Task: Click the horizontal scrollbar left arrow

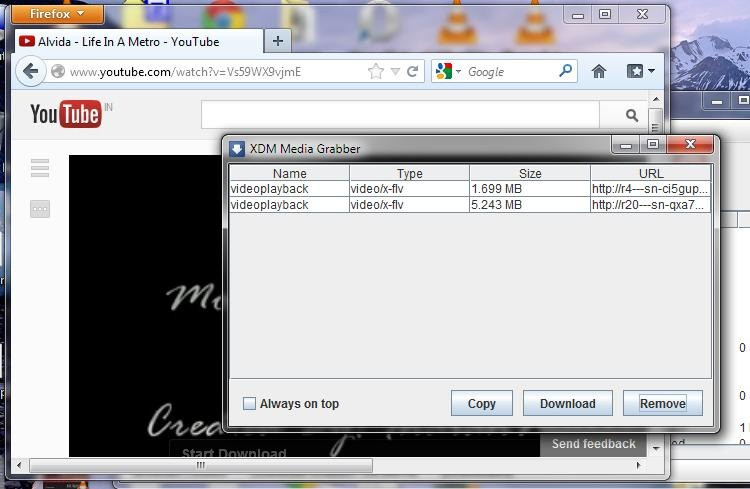Action: click(20, 466)
